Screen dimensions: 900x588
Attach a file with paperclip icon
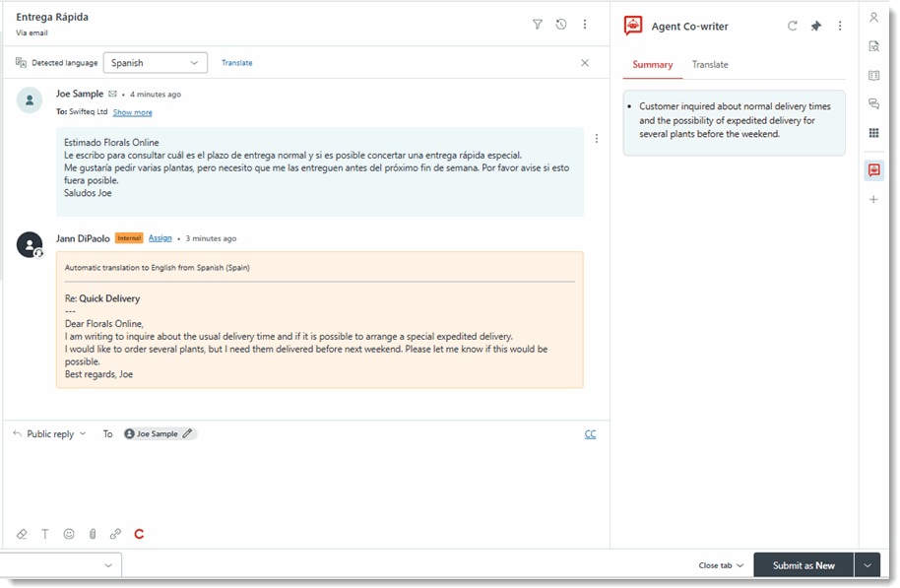tap(93, 534)
